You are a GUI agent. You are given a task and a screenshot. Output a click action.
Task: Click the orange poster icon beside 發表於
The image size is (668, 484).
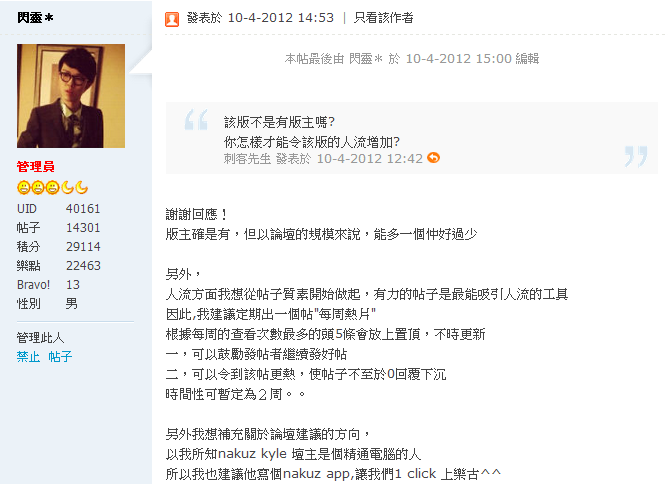coord(172,19)
